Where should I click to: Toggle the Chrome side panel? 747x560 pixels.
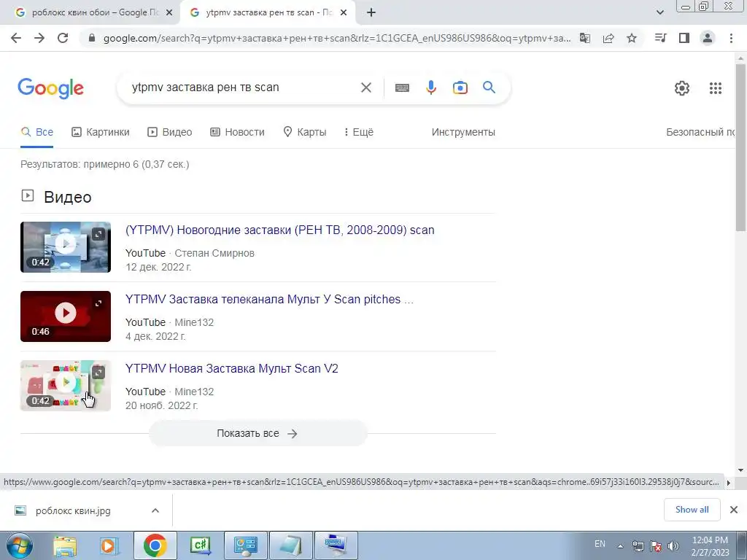[x=684, y=38]
